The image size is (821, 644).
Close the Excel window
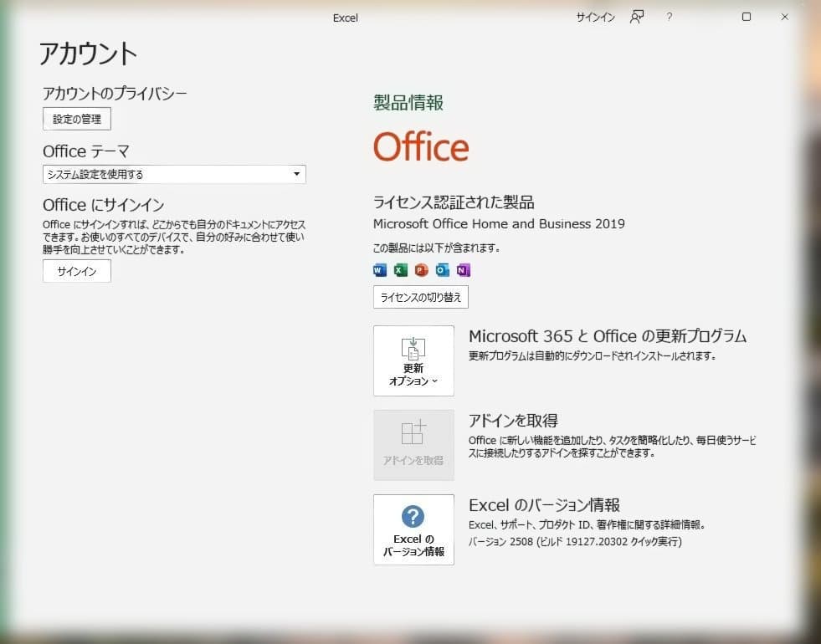tap(784, 17)
